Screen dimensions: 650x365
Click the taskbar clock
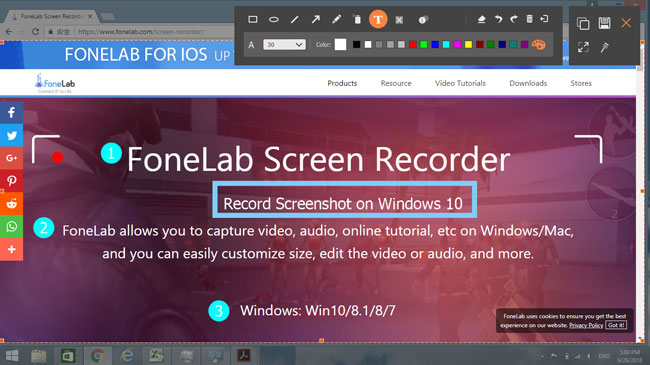pyautogui.click(x=629, y=356)
